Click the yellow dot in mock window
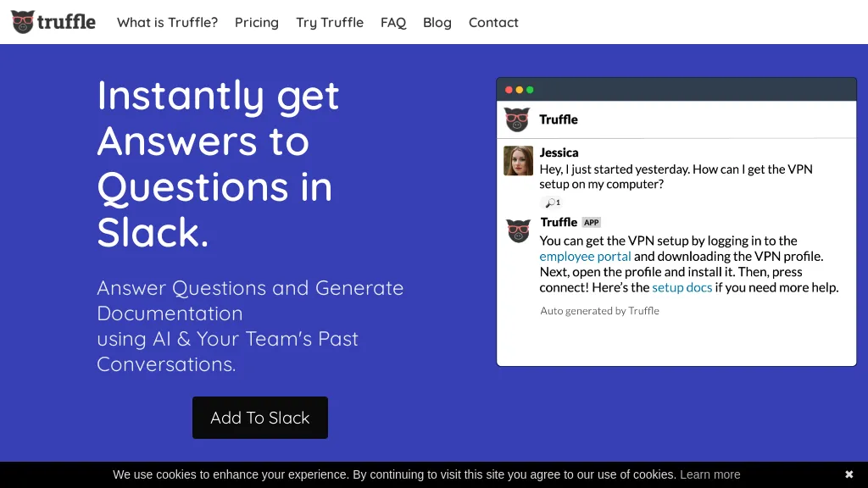This screenshot has width=868, height=488. 520,90
